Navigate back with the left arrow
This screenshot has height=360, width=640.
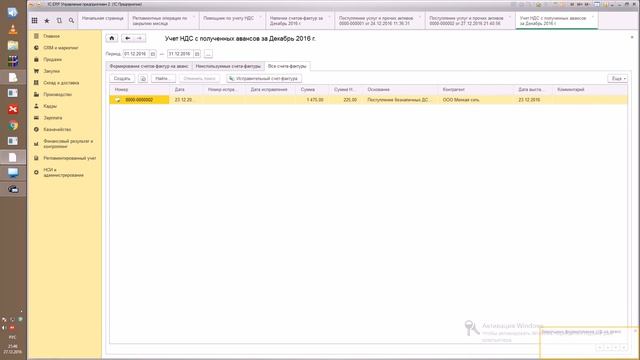pyautogui.click(x=128, y=38)
